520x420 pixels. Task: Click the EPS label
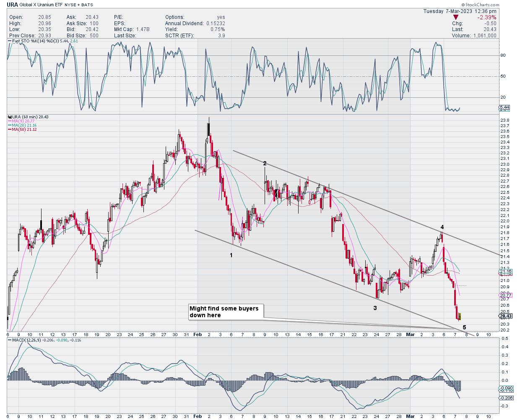120,23
